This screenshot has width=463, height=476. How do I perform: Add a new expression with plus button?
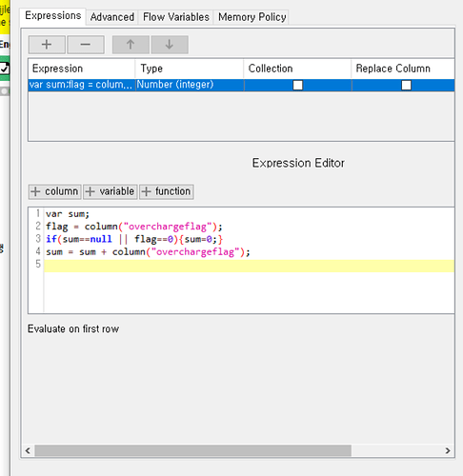point(47,45)
